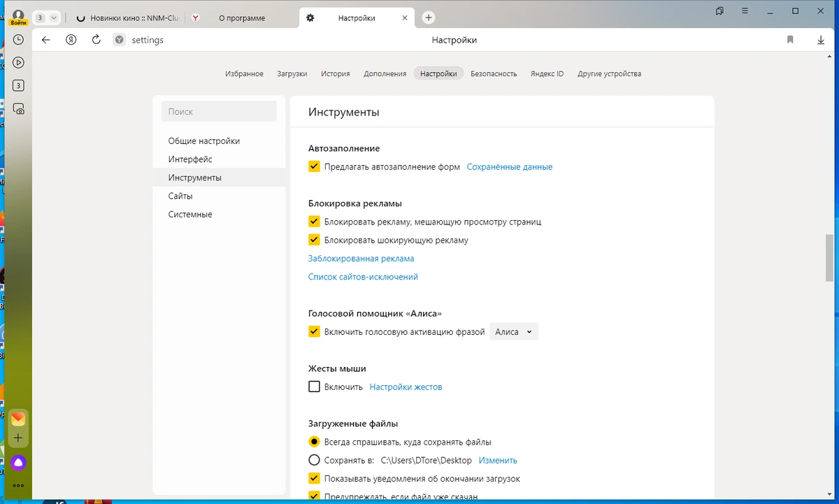Open the "Дополнения" section
839x504 pixels.
coord(385,73)
